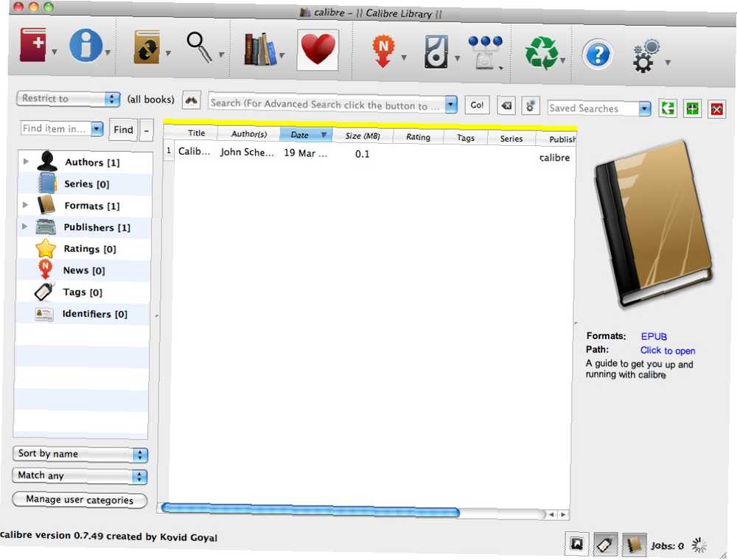The width and height of the screenshot is (737, 560).
Task: Click the News category pin icon
Action: (x=45, y=269)
